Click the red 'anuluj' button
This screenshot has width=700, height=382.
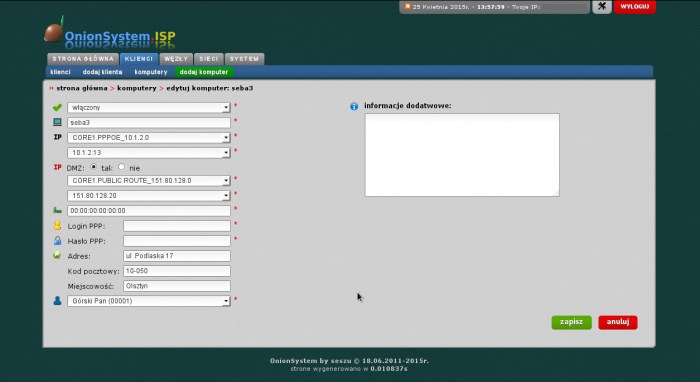pos(618,322)
